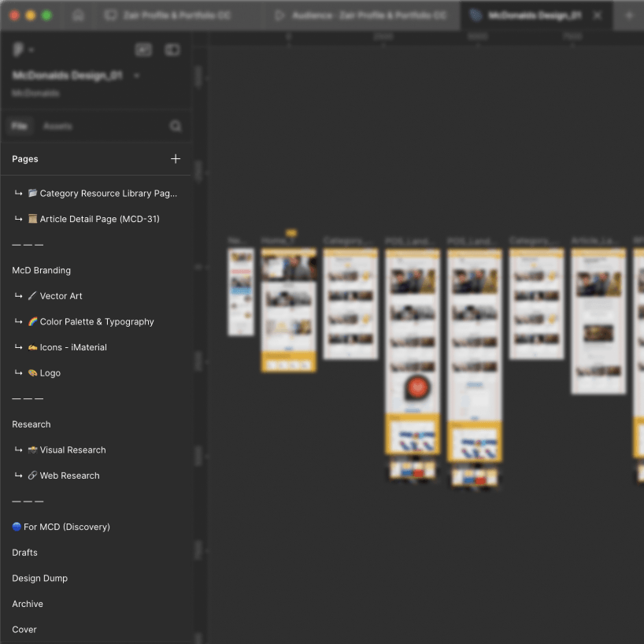Open the Web Research page
Image resolution: width=644 pixels, height=644 pixels.
(96, 476)
